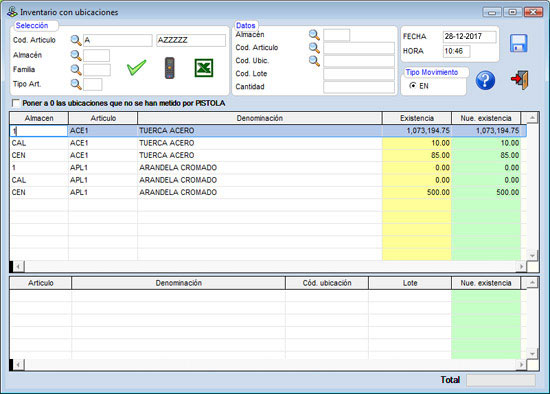Image resolution: width=550 pixels, height=394 pixels.
Task: Select the 1,073,194.75 Existencia cell
Action: 417,131
